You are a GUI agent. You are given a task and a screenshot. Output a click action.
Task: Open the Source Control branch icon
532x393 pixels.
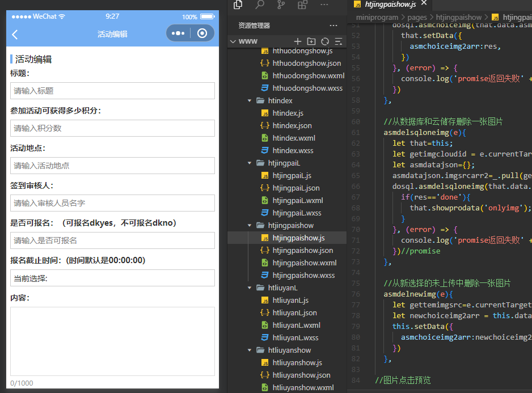(281, 5)
